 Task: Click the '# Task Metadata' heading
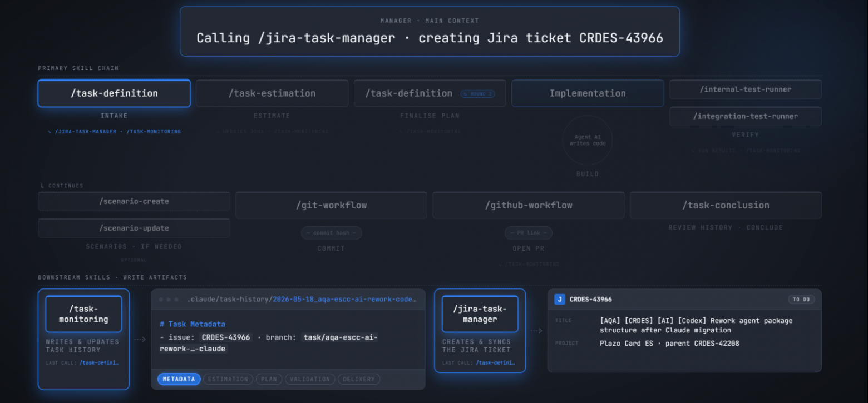tap(193, 324)
